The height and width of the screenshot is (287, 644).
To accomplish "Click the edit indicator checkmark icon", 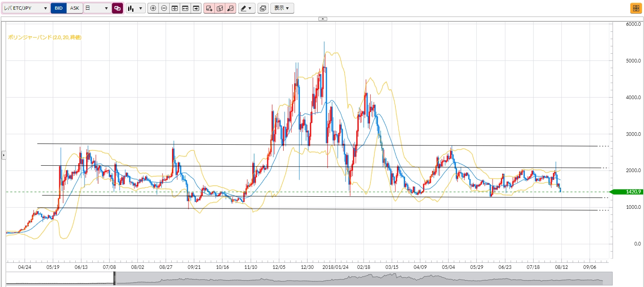I will pos(220,8).
